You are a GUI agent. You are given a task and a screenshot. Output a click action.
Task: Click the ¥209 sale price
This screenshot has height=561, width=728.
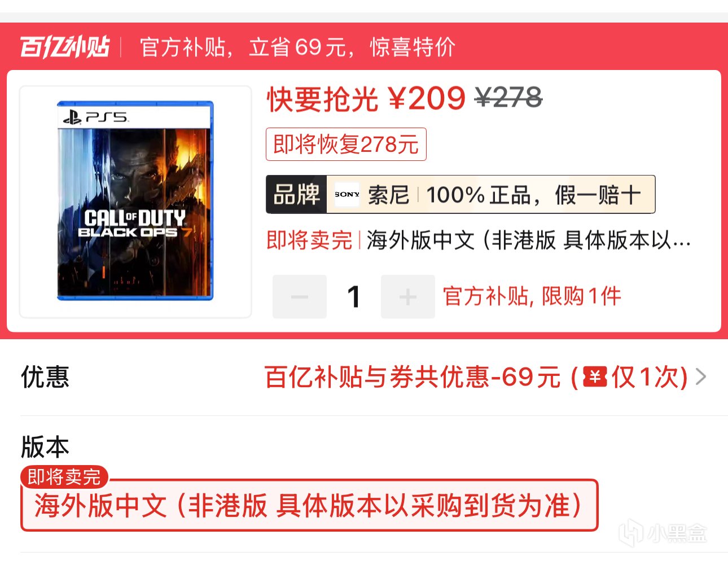[x=427, y=99]
